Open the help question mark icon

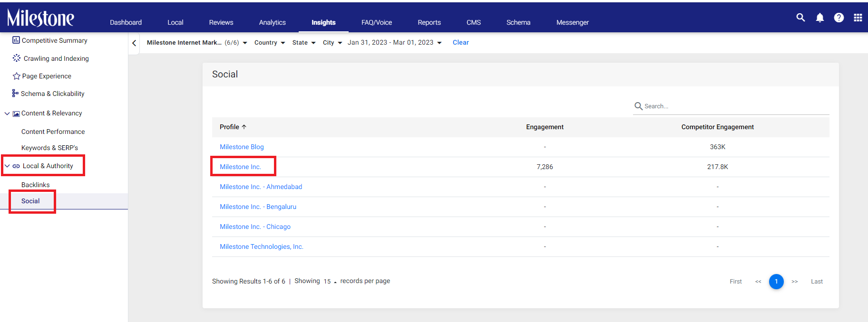[839, 18]
